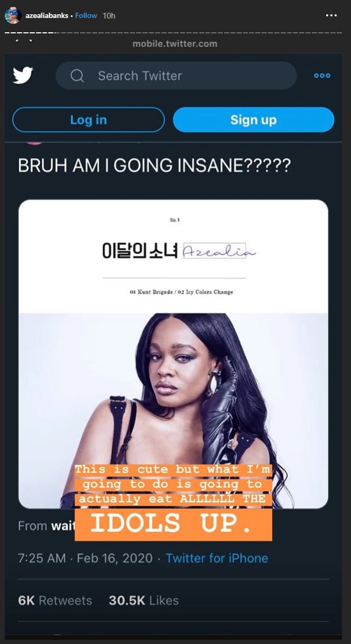Viewport: 351px width, 644px height.
Task: View the 30.5K Likes list
Action: click(x=143, y=601)
